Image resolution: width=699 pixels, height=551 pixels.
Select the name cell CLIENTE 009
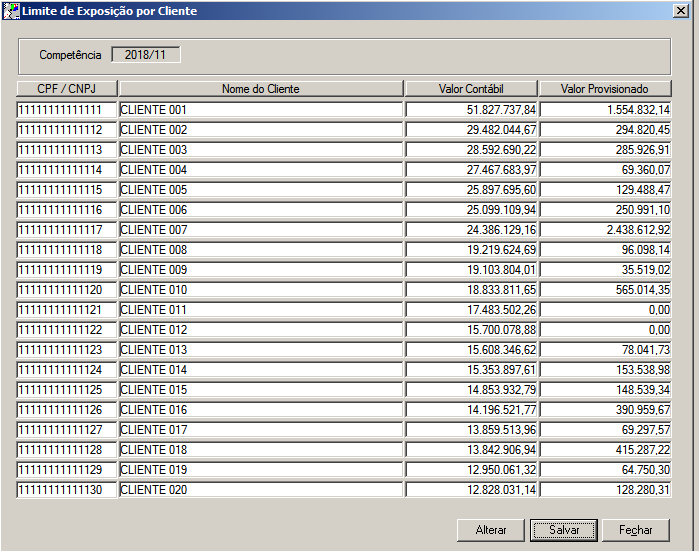261,270
